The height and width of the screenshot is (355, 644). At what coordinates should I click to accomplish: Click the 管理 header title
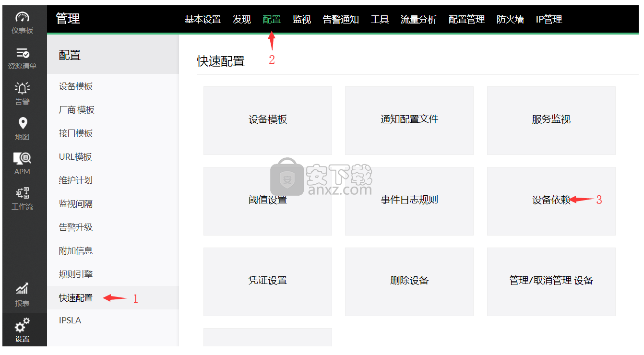pos(68,19)
